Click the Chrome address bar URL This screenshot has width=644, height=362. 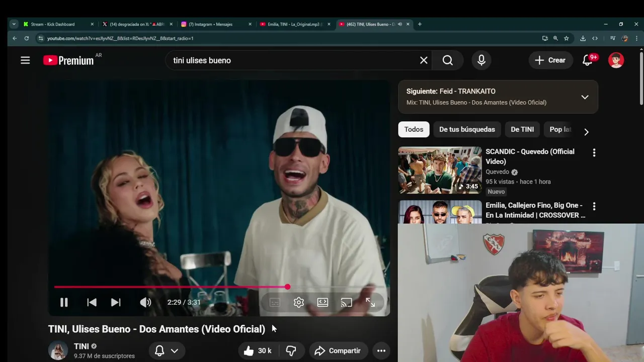[x=120, y=38]
